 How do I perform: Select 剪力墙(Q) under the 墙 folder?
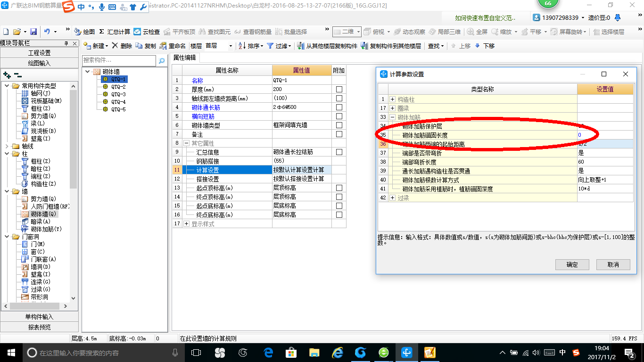point(43,199)
